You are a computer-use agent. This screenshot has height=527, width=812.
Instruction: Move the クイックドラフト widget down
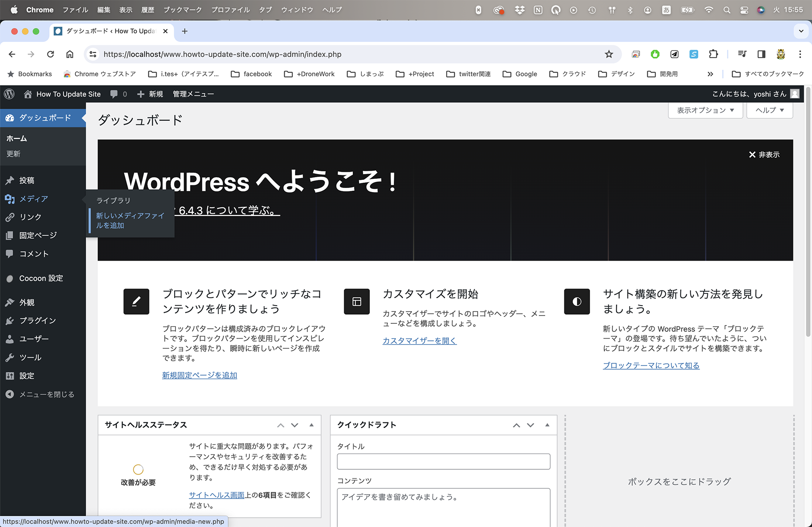(x=531, y=425)
